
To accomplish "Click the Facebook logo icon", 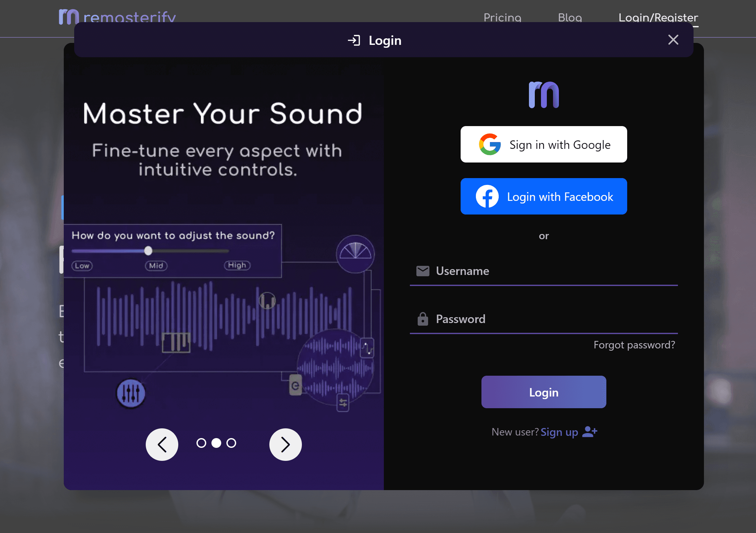I will coord(487,196).
